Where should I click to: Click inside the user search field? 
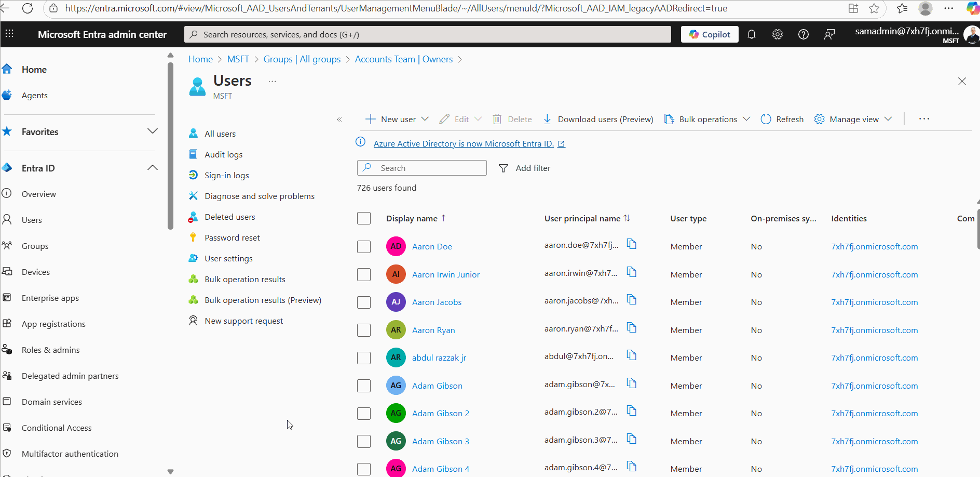coord(421,167)
